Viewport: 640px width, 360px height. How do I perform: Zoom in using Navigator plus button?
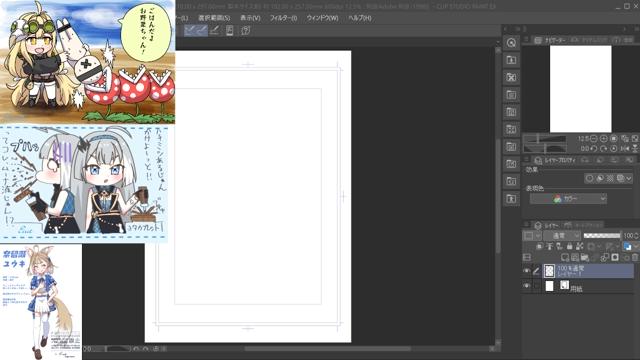click(x=604, y=139)
